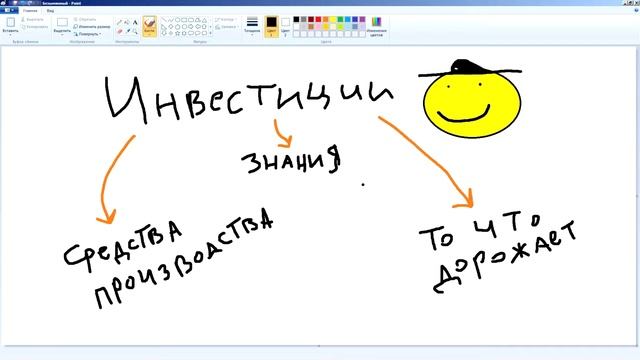The width and height of the screenshot is (640, 360).
Task: Pick the green palette swatch
Action: (x=340, y=19)
